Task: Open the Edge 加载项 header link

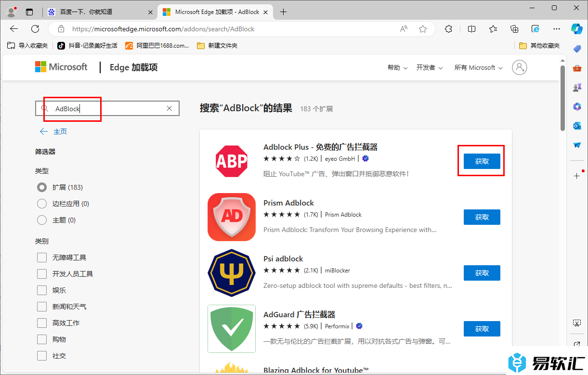Action: 133,67
